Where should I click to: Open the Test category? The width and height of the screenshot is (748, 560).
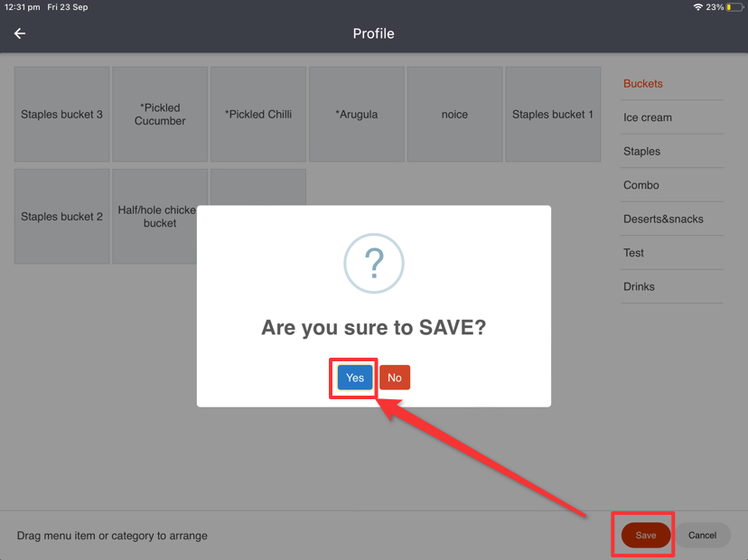click(634, 253)
